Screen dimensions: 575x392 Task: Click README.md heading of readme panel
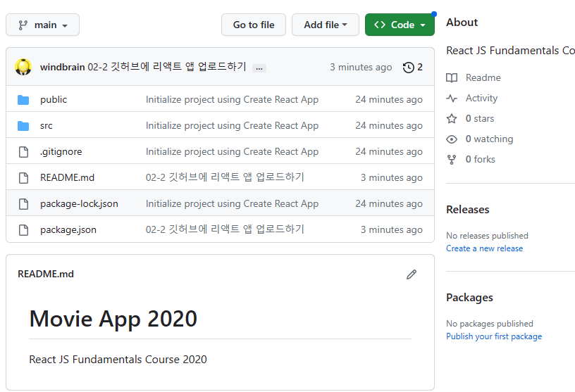pos(46,274)
